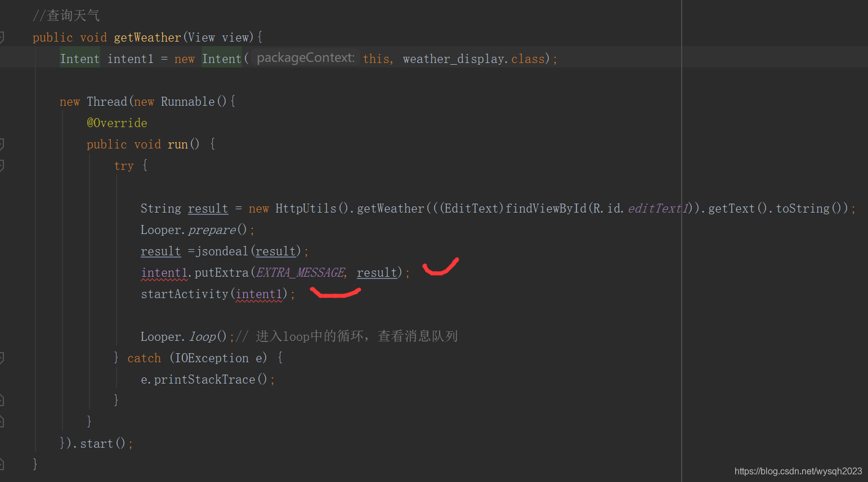Place cursor on getWeather in method declaration
This screenshot has width=868, height=482.
click(x=147, y=38)
